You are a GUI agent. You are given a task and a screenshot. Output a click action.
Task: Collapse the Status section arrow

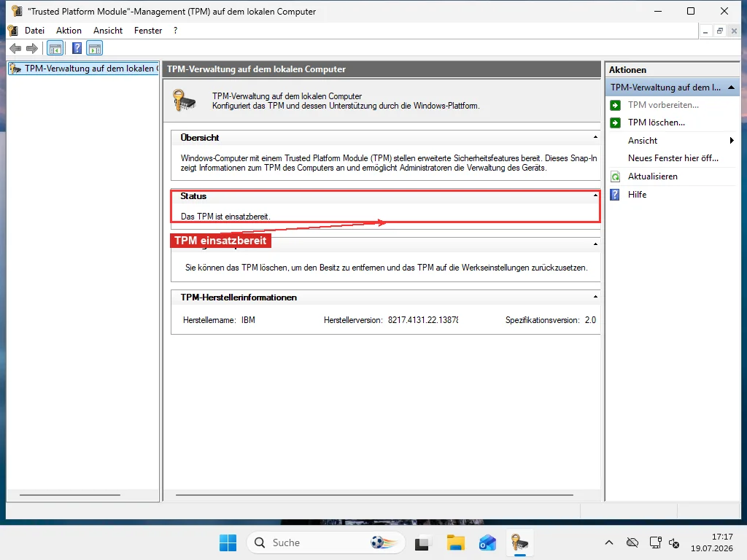tap(595, 195)
